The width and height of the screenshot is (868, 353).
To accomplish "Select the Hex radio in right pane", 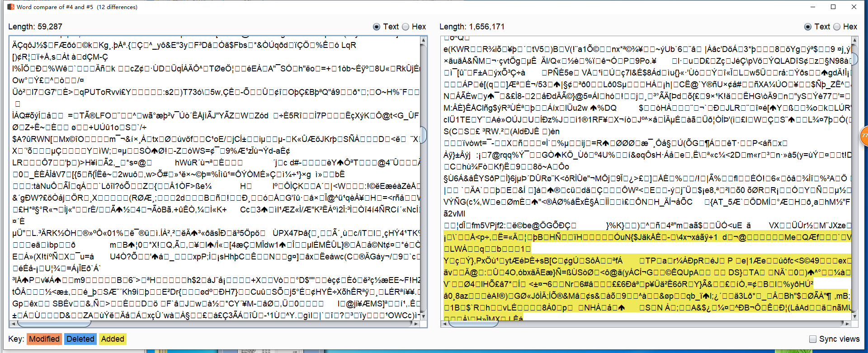I will 837,27.
